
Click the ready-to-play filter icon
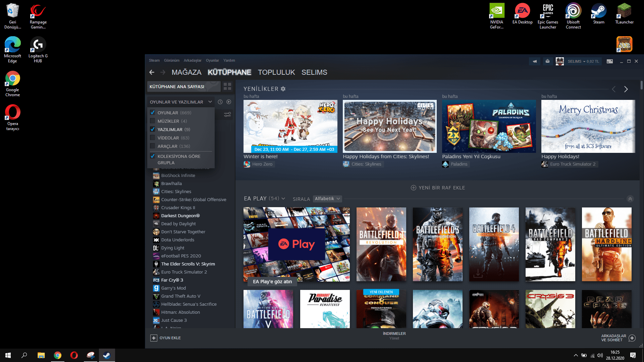[229, 102]
